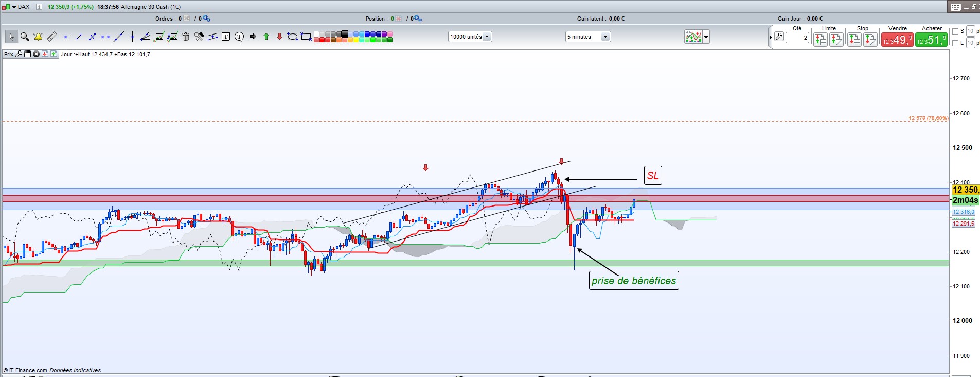Click the 'Jour :+Haut 12 434,7' text
980x377 pixels.
[86, 54]
